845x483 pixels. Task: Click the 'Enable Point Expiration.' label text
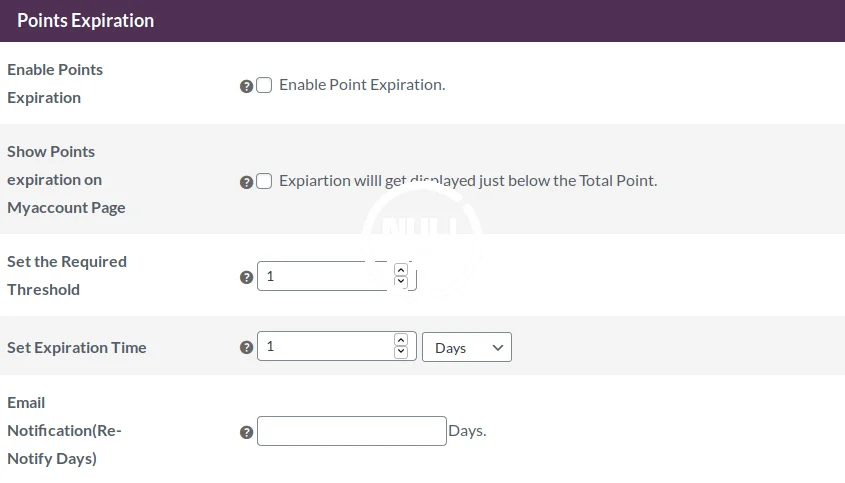coord(362,85)
